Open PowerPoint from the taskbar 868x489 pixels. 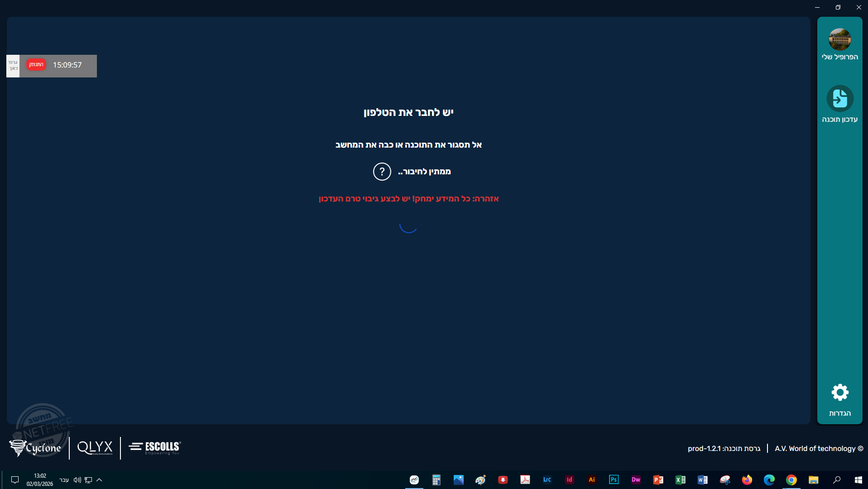click(658, 480)
